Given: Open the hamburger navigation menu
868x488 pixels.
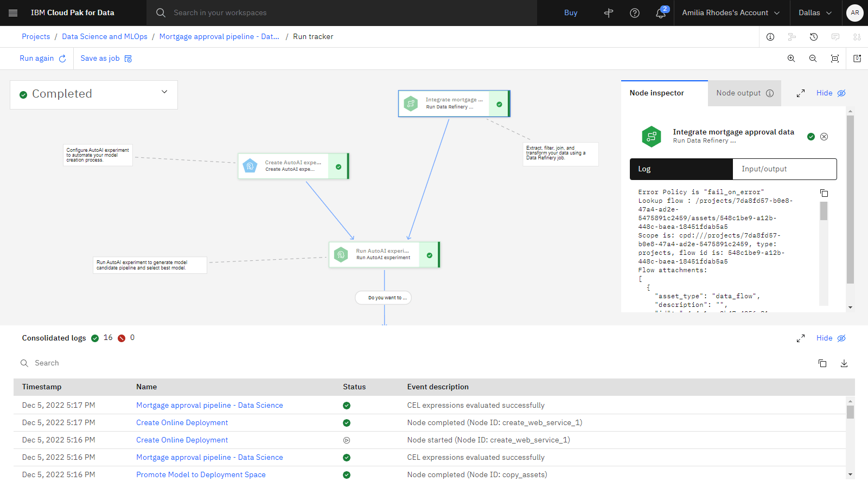Looking at the screenshot, I should [13, 12].
